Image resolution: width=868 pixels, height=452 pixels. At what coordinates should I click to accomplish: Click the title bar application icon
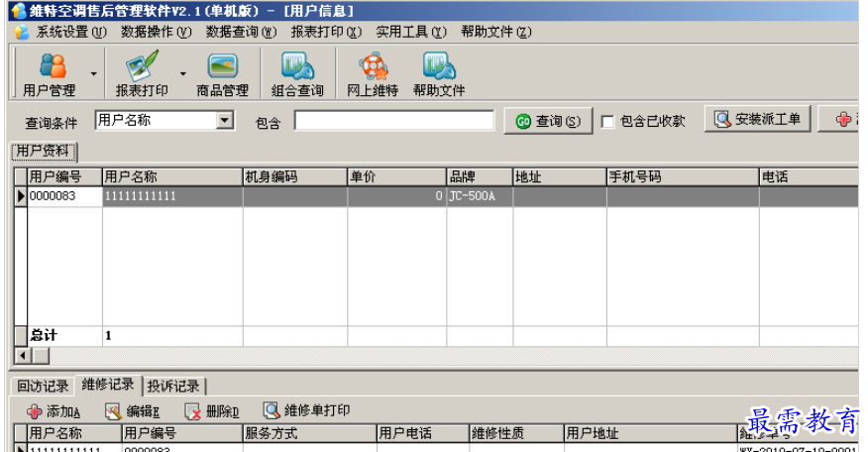click(19, 11)
